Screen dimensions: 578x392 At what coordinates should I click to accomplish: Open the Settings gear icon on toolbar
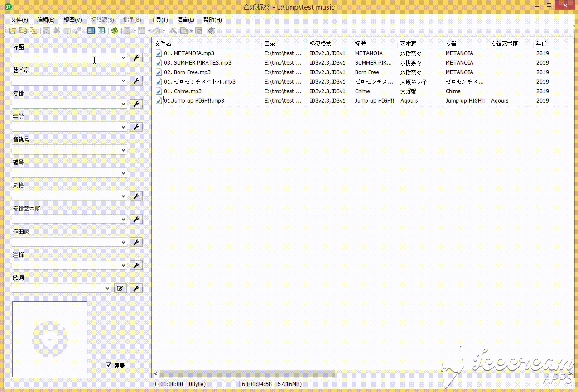pyautogui.click(x=212, y=31)
